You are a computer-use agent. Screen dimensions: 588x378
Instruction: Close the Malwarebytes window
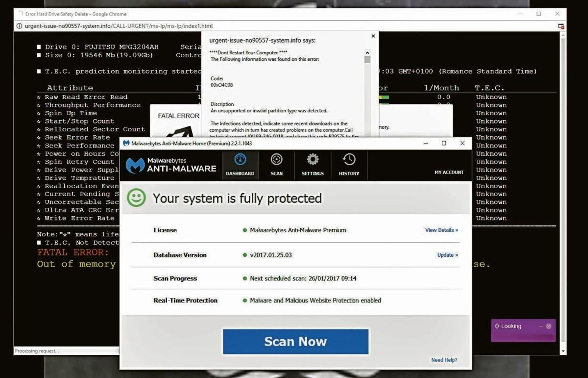pyautogui.click(x=462, y=143)
